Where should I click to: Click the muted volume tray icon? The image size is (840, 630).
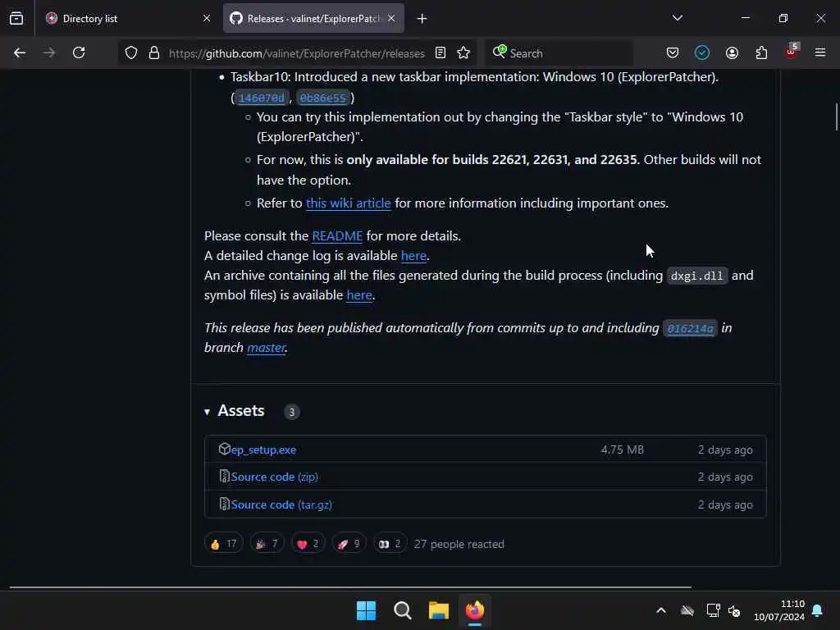734,610
